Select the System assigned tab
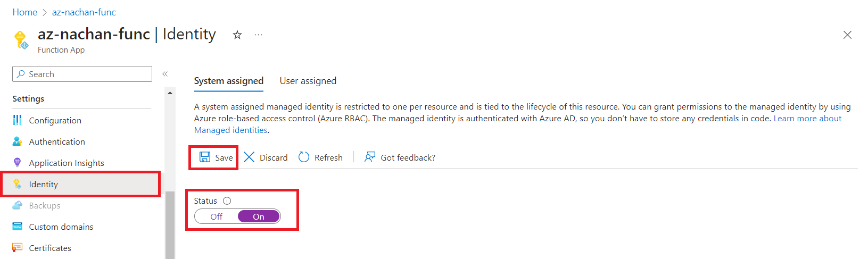The height and width of the screenshot is (259, 868). (229, 81)
